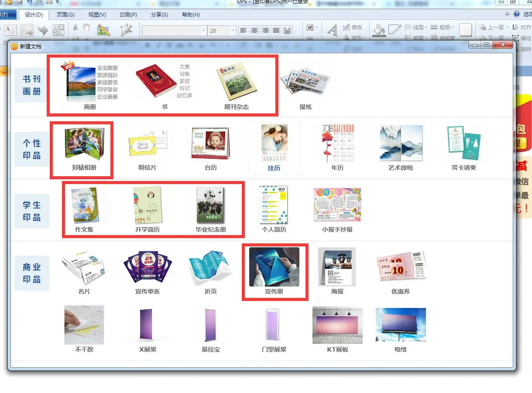Click the scissors cut icon
The width and height of the screenshot is (532, 393).
point(75,27)
